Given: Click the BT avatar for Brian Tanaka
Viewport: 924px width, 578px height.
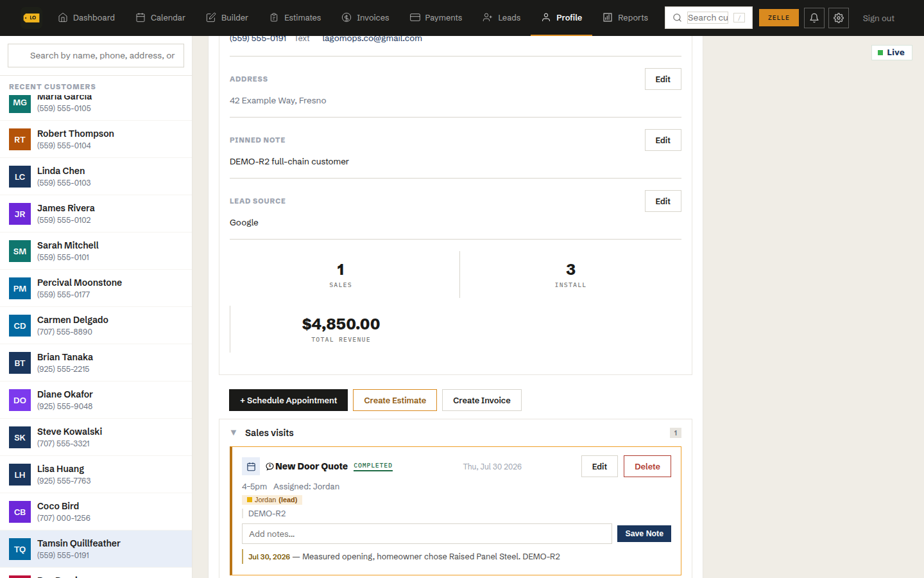Looking at the screenshot, I should pyautogui.click(x=20, y=363).
